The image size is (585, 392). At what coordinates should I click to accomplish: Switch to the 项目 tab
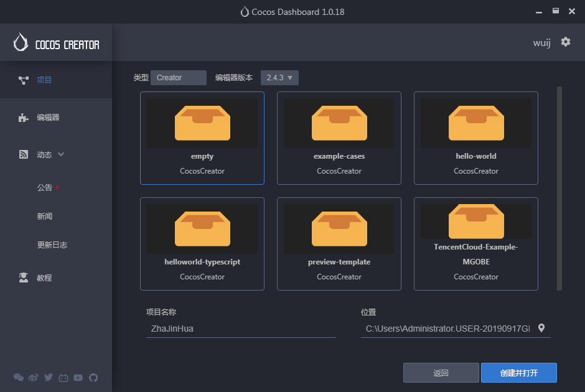coord(56,80)
